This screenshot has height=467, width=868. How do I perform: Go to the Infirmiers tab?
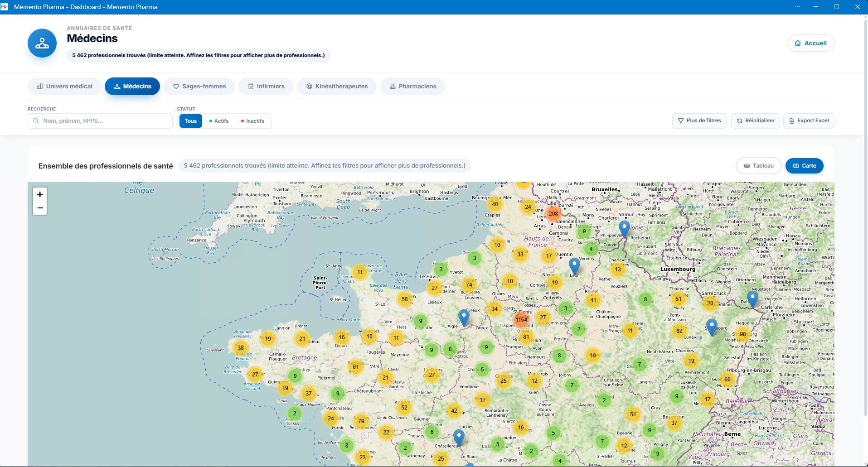point(266,87)
